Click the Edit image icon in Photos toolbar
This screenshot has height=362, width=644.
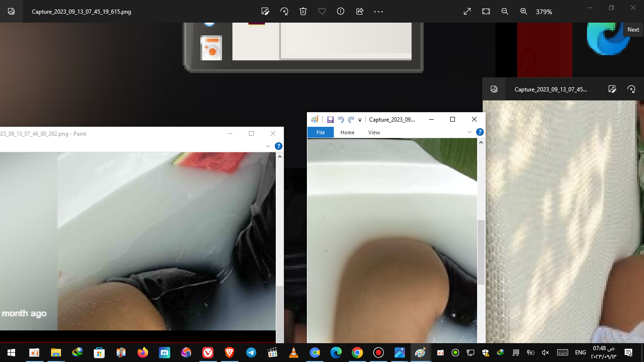tap(265, 11)
